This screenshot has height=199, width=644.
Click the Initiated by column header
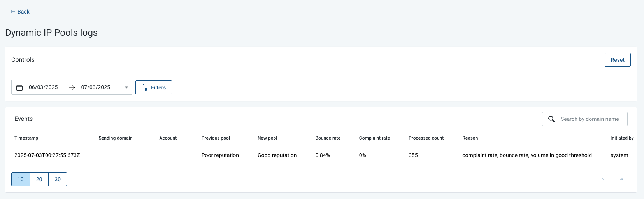tap(622, 138)
